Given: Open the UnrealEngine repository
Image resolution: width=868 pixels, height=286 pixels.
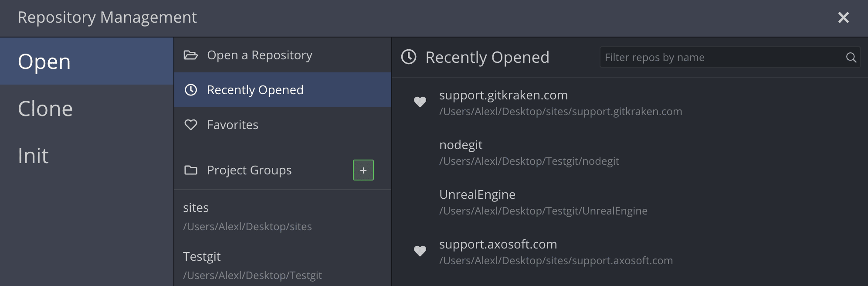Looking at the screenshot, I should (477, 195).
